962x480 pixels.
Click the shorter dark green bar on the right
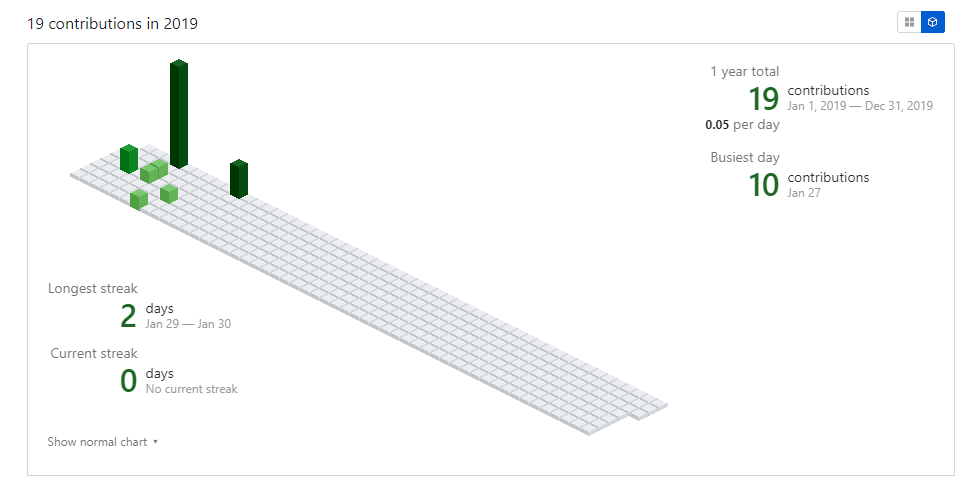pyautogui.click(x=238, y=179)
